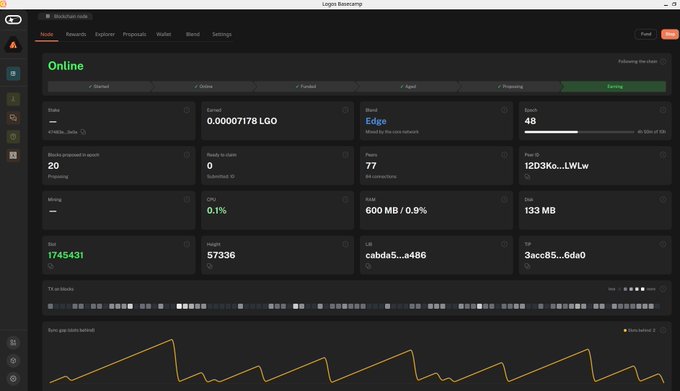This screenshot has height=391, width=680.
Task: Show info for Sync gap chart
Action: [663, 330]
